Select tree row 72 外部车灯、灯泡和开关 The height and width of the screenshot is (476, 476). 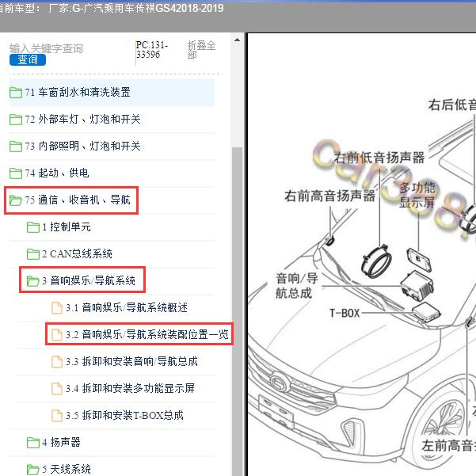pyautogui.click(x=112, y=120)
